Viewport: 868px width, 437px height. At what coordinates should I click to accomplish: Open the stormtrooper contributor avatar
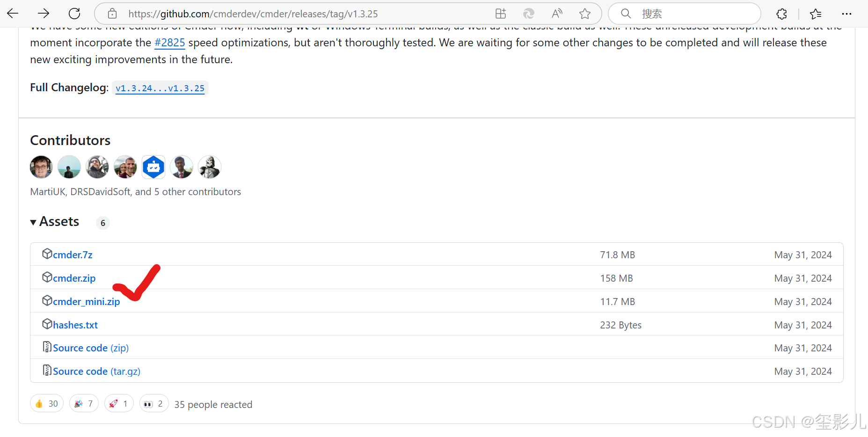pyautogui.click(x=210, y=167)
